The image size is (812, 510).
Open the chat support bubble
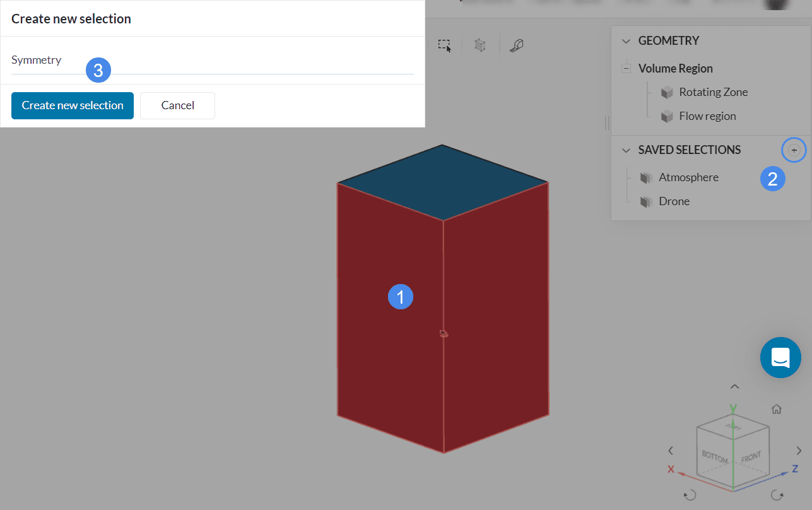tap(780, 357)
